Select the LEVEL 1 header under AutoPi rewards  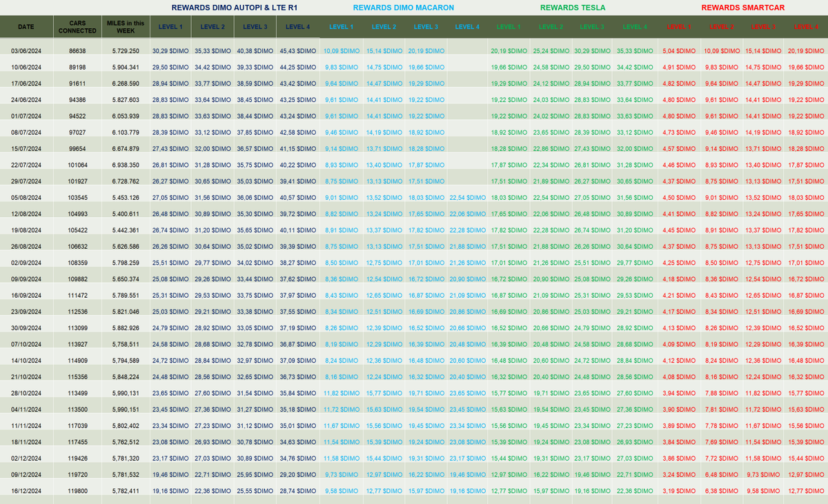click(x=171, y=27)
